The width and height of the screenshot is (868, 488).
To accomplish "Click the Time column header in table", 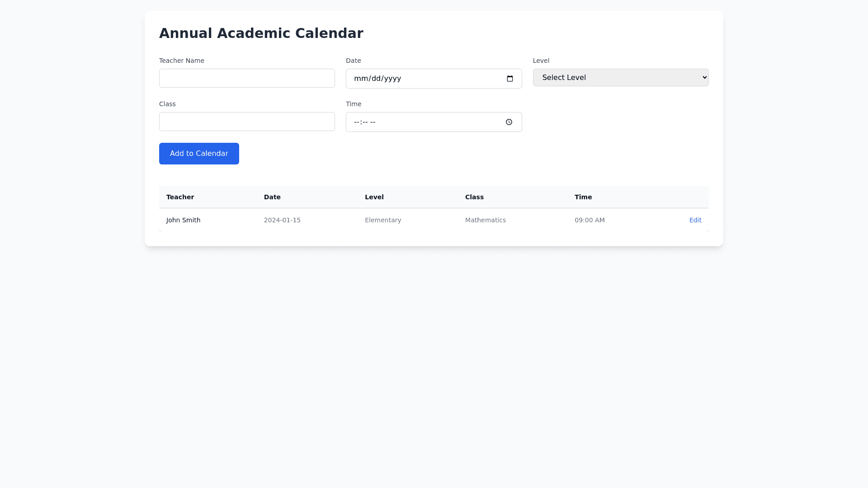I will coord(583,197).
